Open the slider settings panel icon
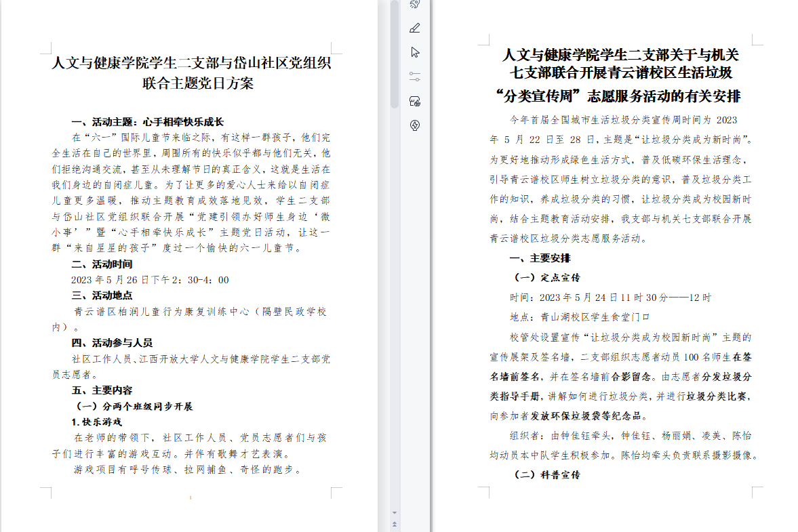This screenshot has height=532, width=798. pyautogui.click(x=415, y=77)
